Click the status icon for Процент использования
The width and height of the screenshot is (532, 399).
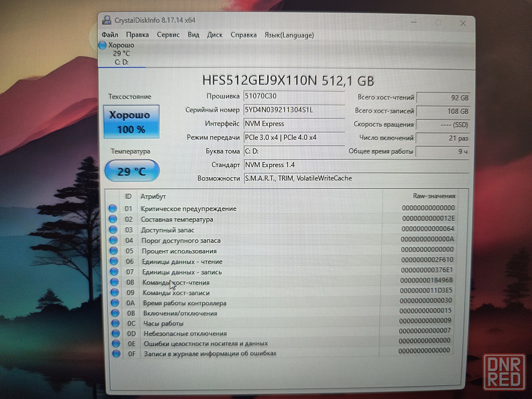[113, 251]
